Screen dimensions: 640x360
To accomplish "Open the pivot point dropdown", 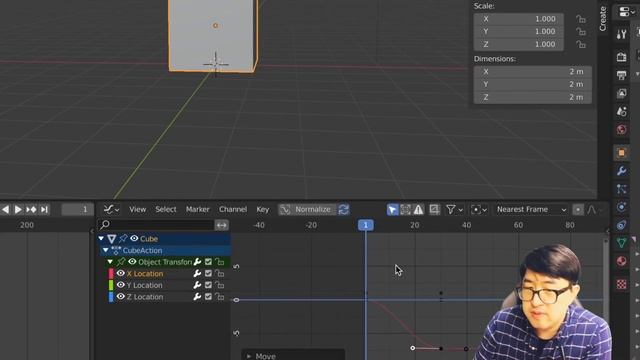I will tap(478, 209).
